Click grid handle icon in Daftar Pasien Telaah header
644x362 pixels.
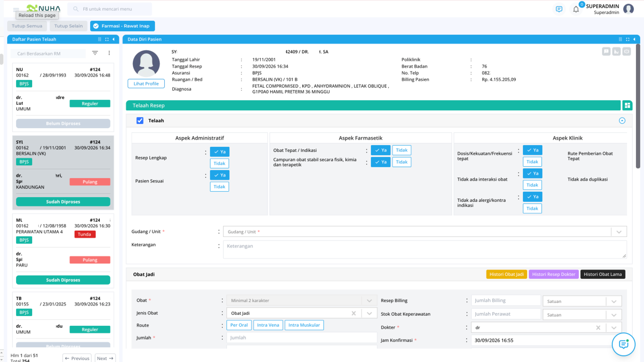coord(100,39)
